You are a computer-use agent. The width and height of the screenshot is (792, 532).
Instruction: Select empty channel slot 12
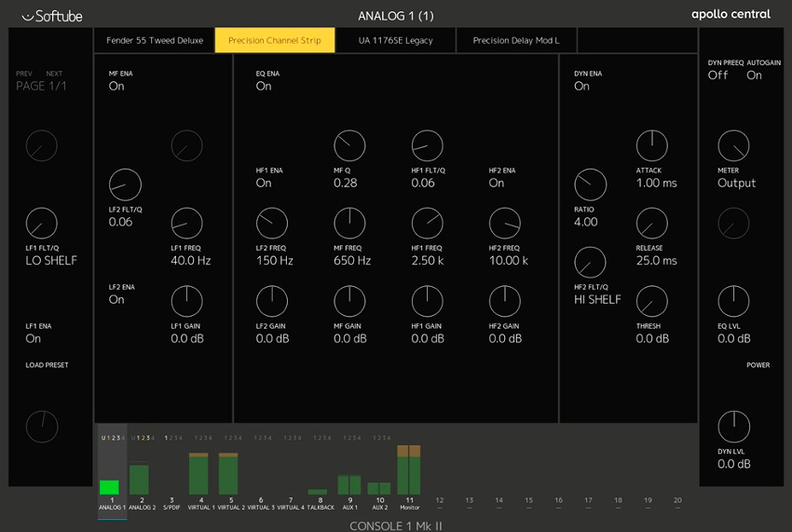click(x=440, y=503)
